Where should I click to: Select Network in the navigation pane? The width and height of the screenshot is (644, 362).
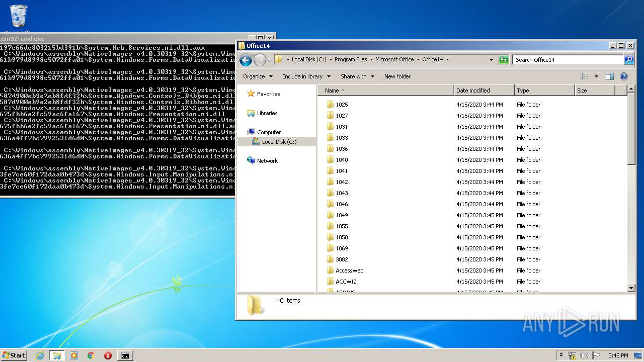tap(267, 161)
